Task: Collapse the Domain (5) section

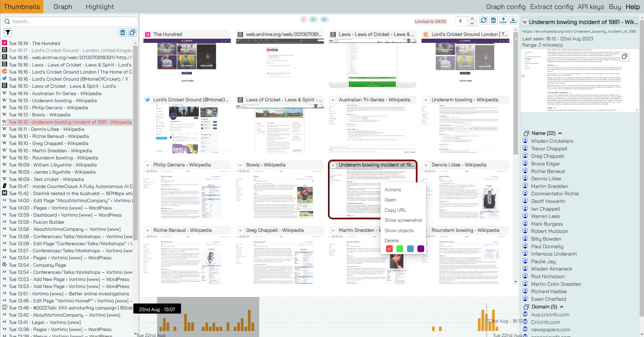Action: pyautogui.click(x=562, y=307)
